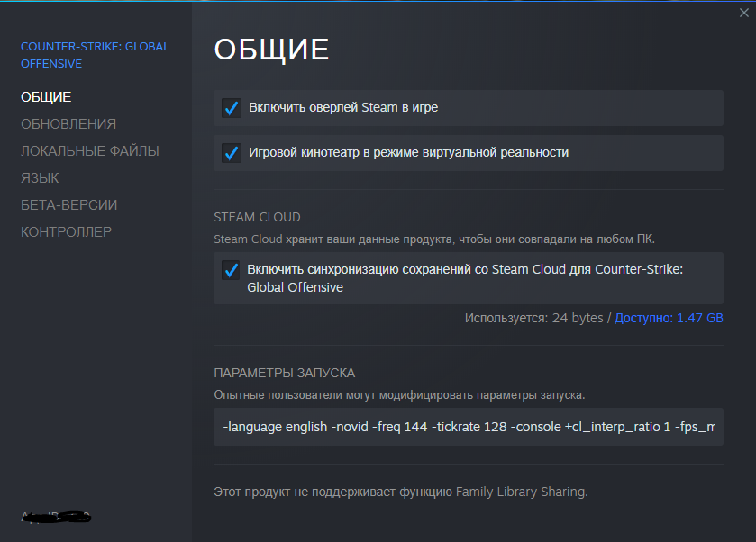Click the large ОБЩИЕ page title
The image size is (756, 542).
coord(271,50)
